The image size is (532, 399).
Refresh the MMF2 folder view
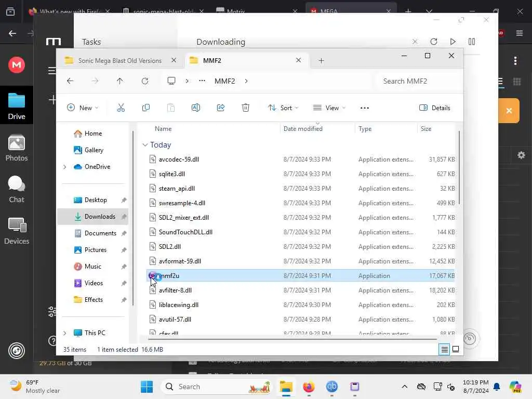[145, 81]
